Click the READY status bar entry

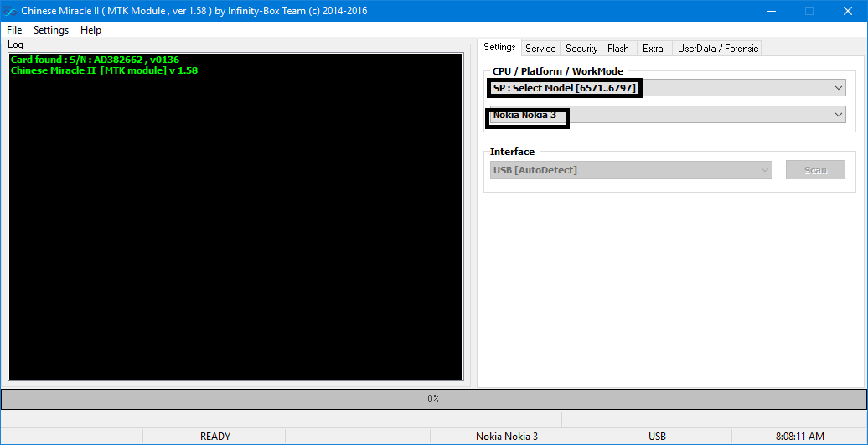(x=214, y=436)
